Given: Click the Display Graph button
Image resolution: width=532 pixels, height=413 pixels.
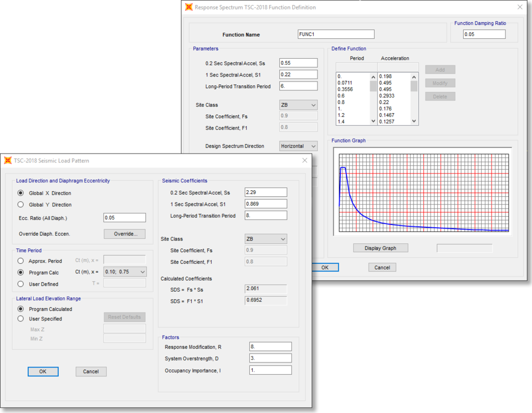Looking at the screenshot, I should (x=380, y=248).
